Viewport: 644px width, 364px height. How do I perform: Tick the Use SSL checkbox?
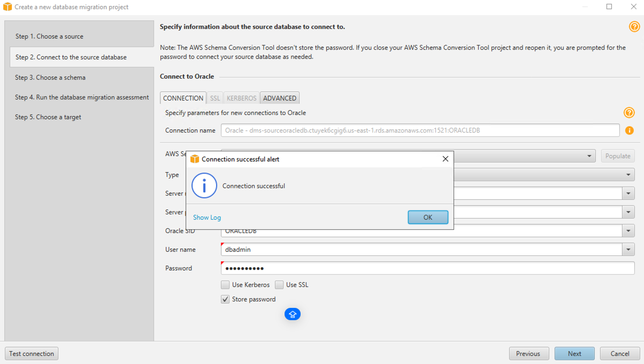tap(279, 285)
